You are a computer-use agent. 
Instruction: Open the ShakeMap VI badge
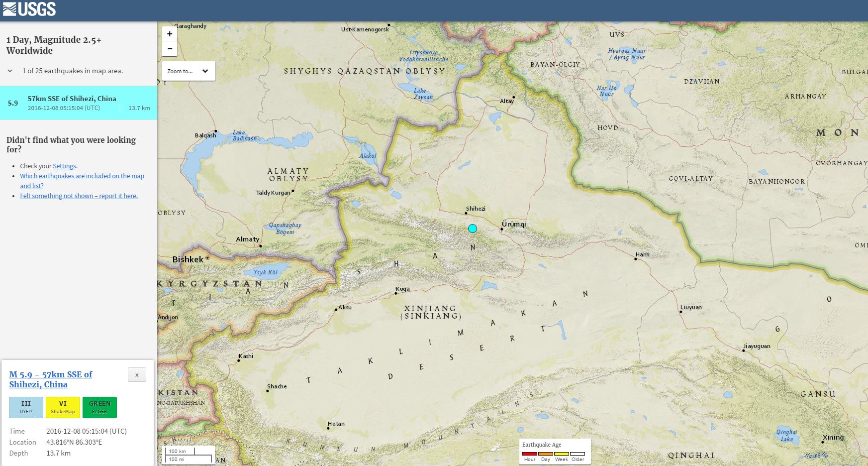tap(63, 407)
